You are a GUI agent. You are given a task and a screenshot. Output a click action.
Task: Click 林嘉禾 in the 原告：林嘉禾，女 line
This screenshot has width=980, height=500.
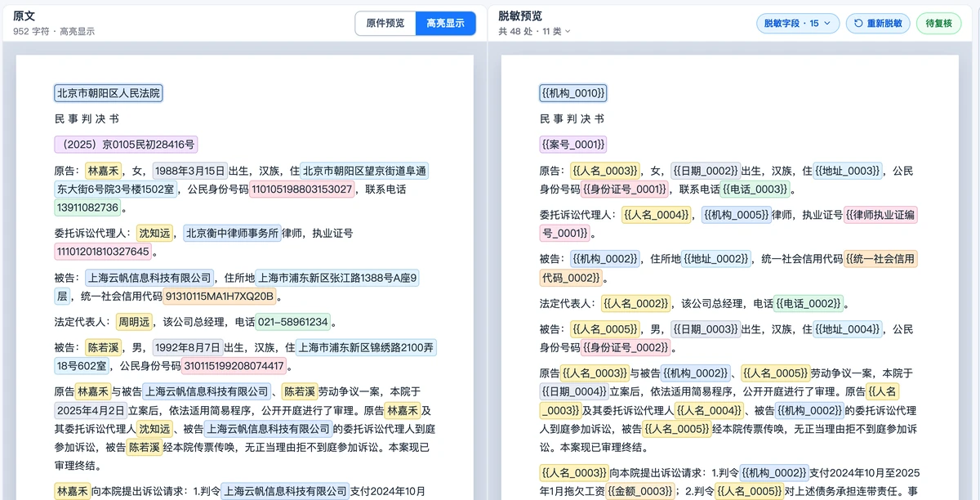[x=103, y=171]
